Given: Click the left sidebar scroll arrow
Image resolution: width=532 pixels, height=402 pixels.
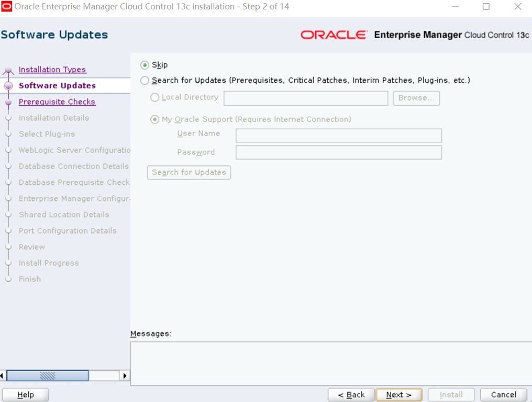Looking at the screenshot, I should (2, 375).
